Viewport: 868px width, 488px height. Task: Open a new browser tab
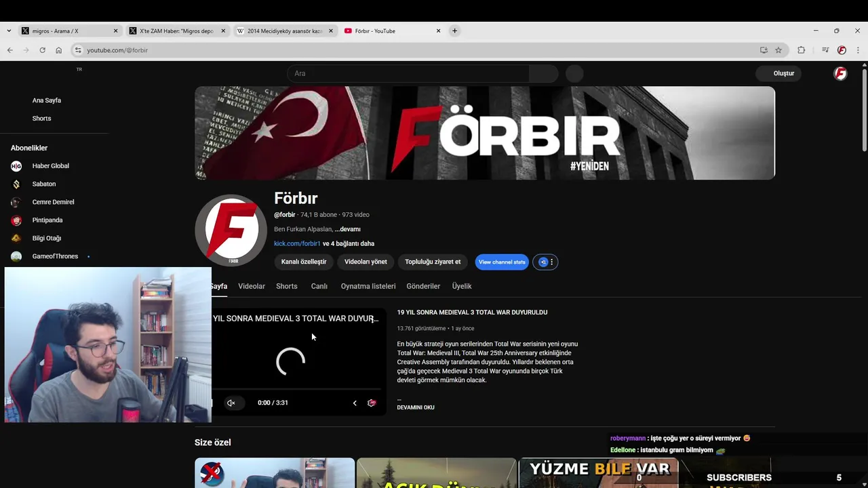(x=454, y=30)
